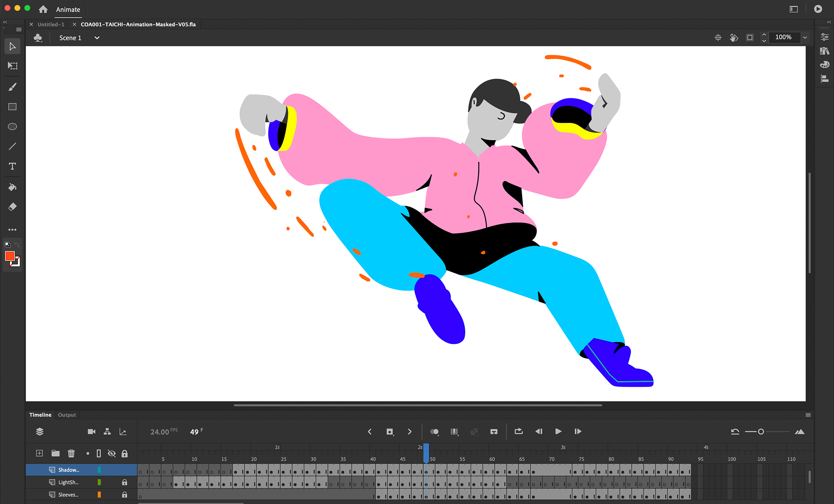Viewport: 834px width, 504px height.
Task: Open the layers view options icon
Action: [40, 432]
